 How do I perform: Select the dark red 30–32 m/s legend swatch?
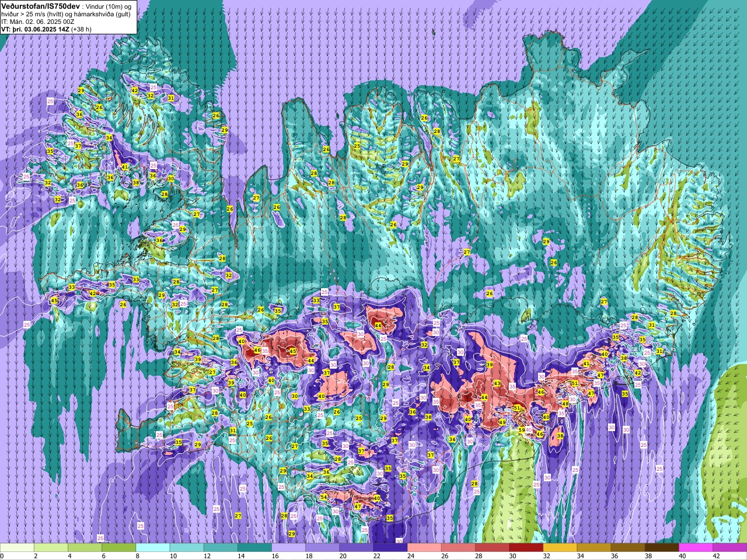pos(526,548)
